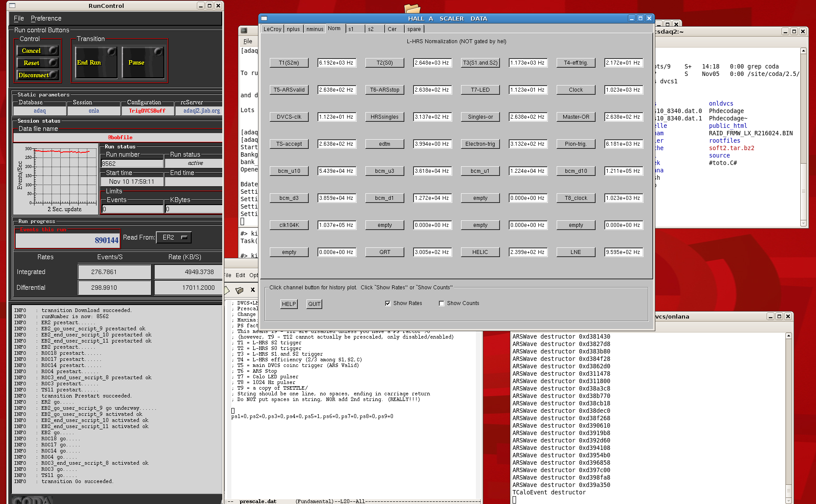Click the terminal icon in adaq window titlebar

click(x=244, y=31)
